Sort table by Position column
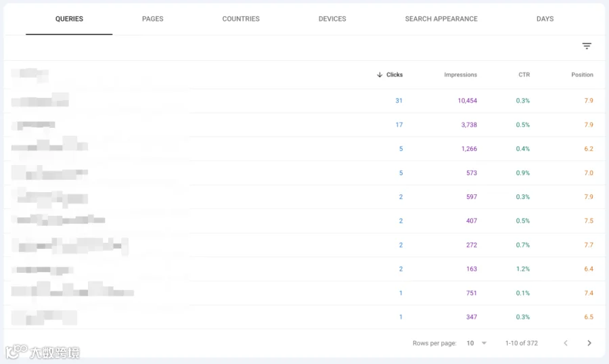This screenshot has width=609, height=364. click(x=582, y=74)
